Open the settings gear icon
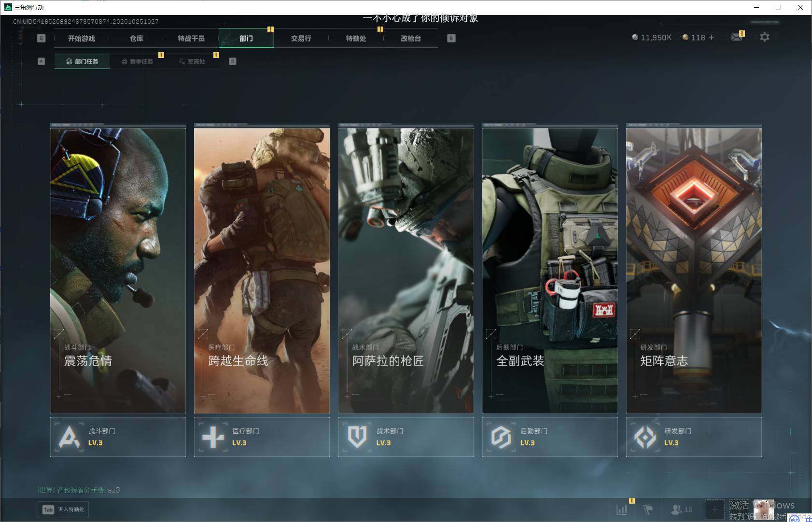 764,37
